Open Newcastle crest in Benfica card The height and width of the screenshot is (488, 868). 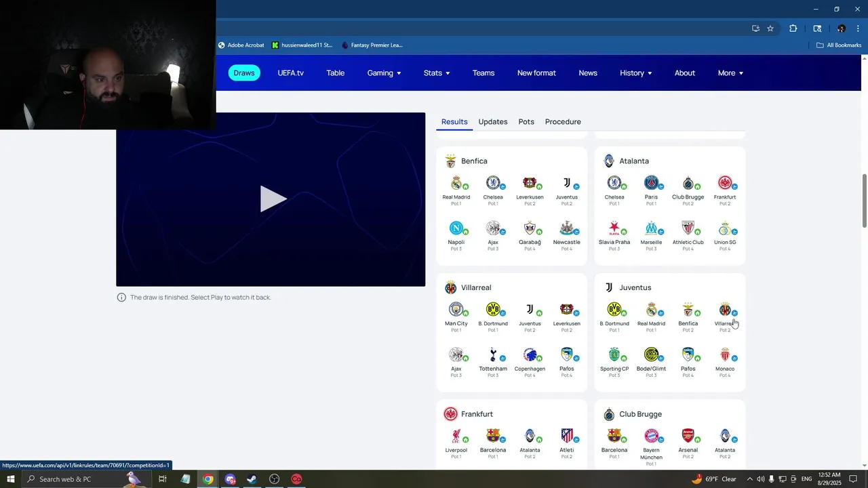(x=566, y=228)
